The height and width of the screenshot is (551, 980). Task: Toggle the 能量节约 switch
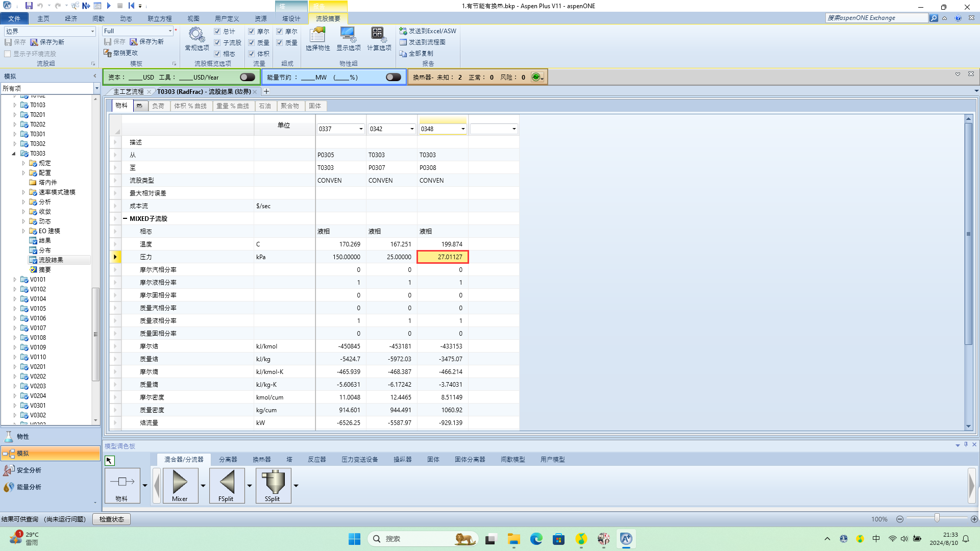click(x=393, y=77)
